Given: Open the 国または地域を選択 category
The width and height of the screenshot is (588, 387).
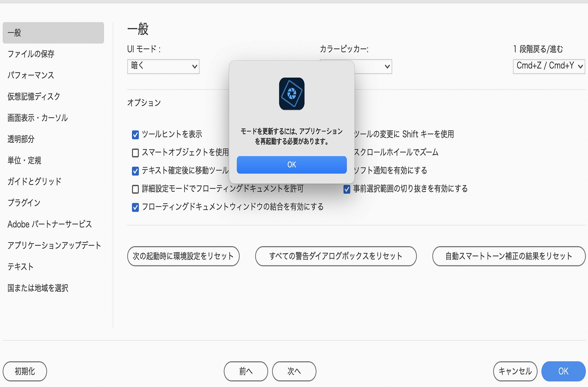Looking at the screenshot, I should (x=38, y=288).
